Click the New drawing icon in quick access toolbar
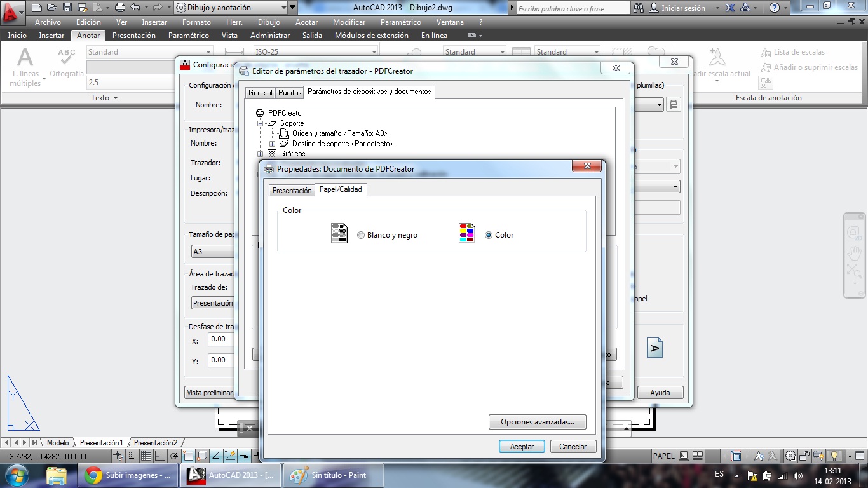This screenshot has height=488, width=868. pos(37,8)
